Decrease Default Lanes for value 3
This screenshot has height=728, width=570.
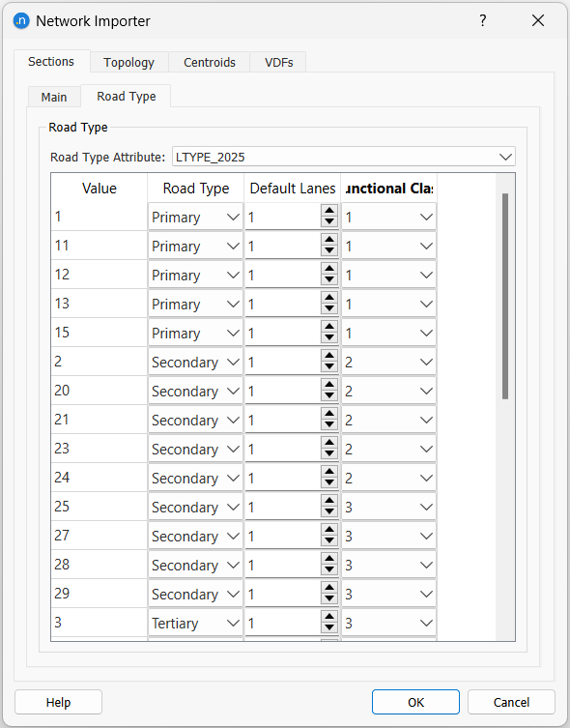(329, 628)
